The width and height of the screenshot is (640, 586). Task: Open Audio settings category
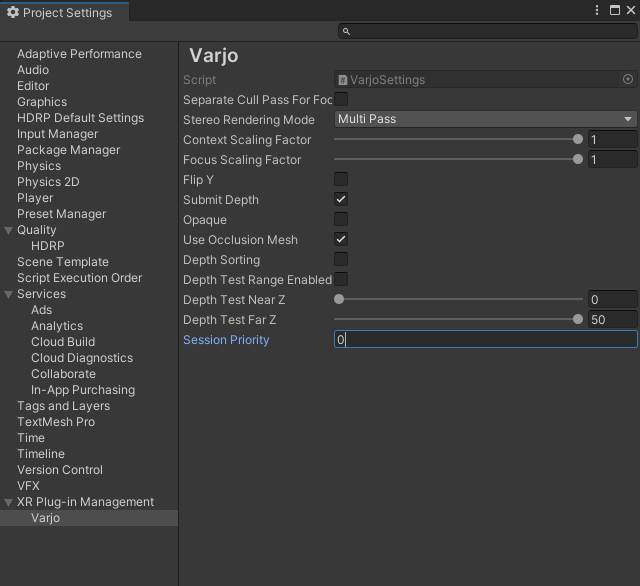pyautogui.click(x=33, y=70)
